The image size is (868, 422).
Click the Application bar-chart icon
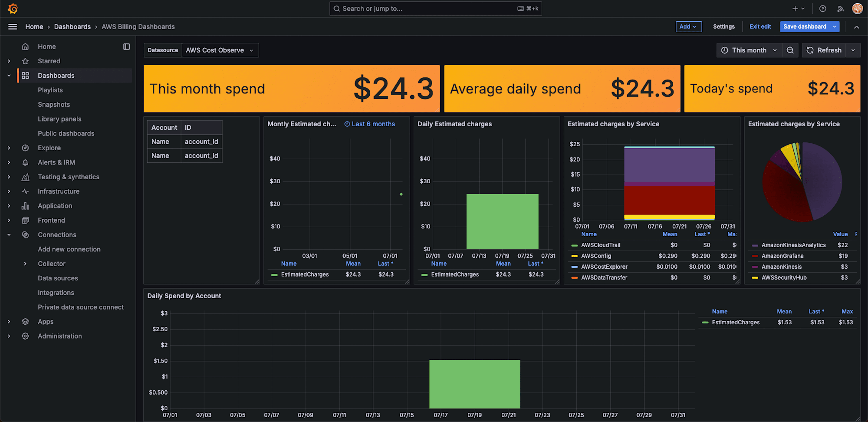point(25,206)
